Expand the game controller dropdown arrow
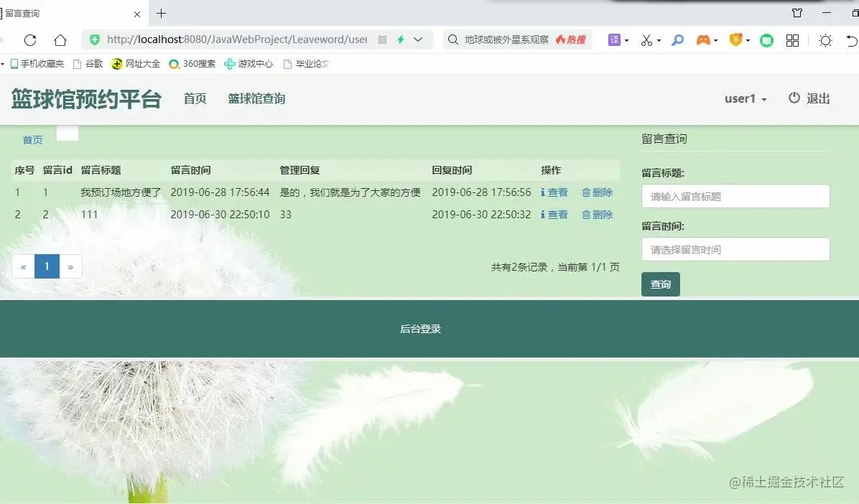859x504 pixels. point(715,40)
